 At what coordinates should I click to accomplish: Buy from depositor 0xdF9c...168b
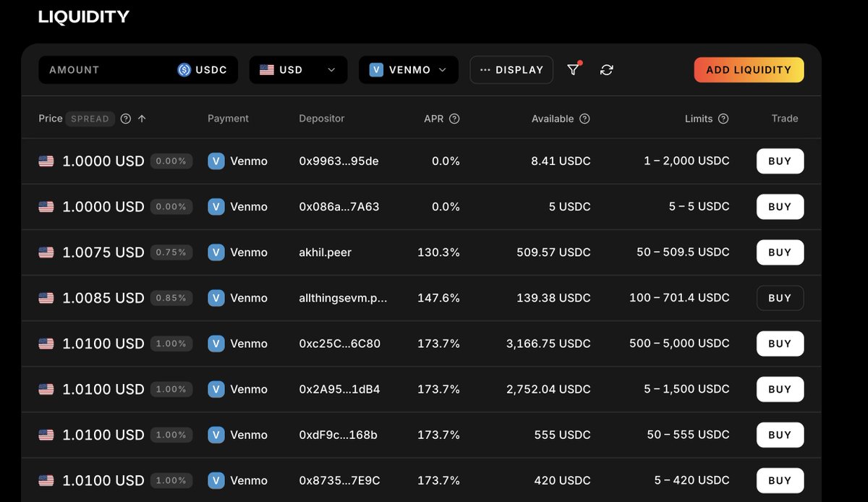pos(780,434)
